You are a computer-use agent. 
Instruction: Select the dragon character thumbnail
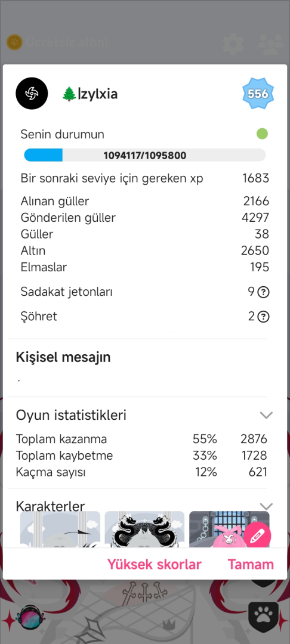[x=144, y=530]
